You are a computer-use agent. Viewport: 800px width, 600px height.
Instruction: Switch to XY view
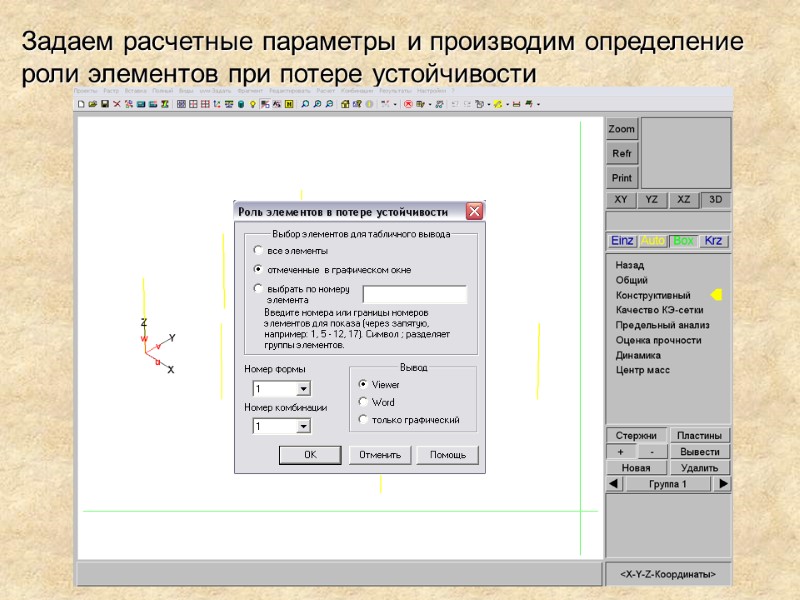pyautogui.click(x=621, y=200)
